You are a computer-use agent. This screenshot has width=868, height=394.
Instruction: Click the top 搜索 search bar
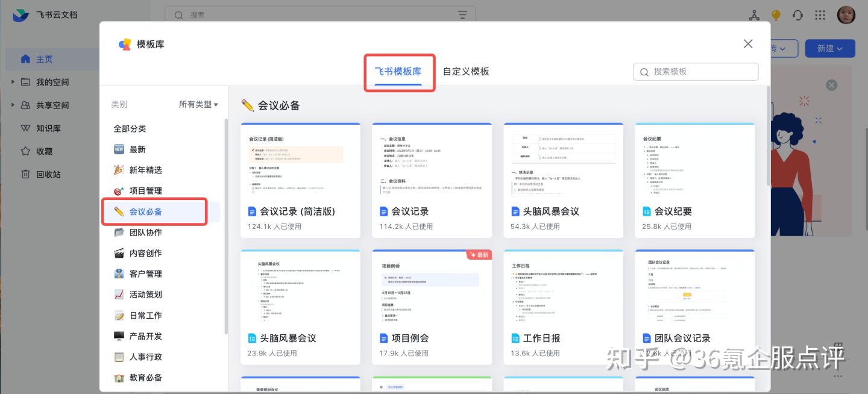[320, 14]
